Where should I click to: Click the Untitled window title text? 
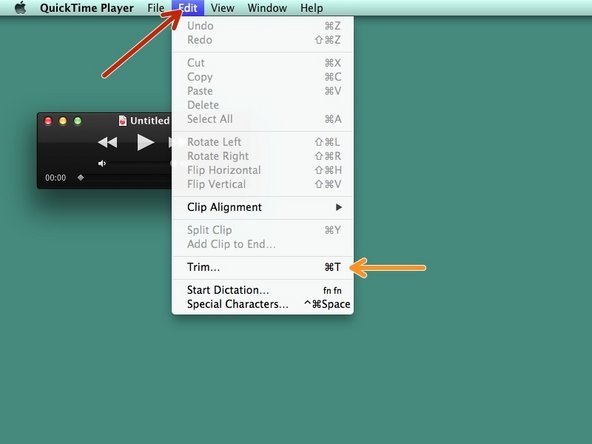point(150,121)
